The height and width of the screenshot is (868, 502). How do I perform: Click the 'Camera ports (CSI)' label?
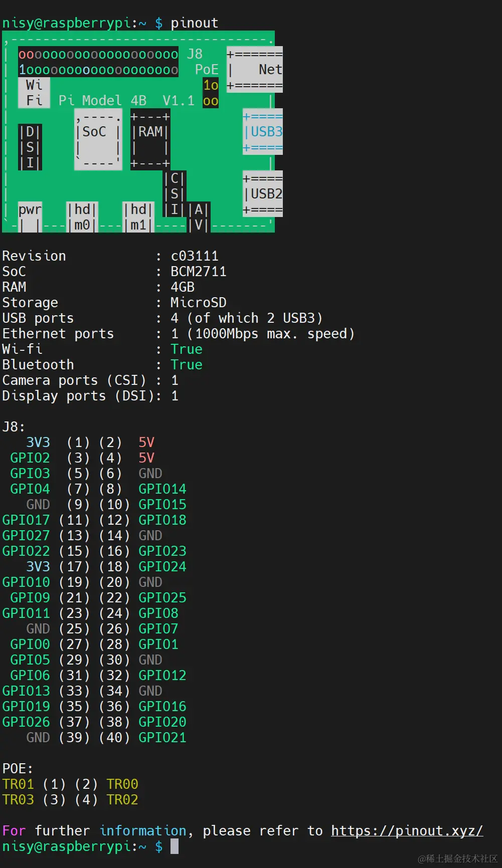coord(74,380)
